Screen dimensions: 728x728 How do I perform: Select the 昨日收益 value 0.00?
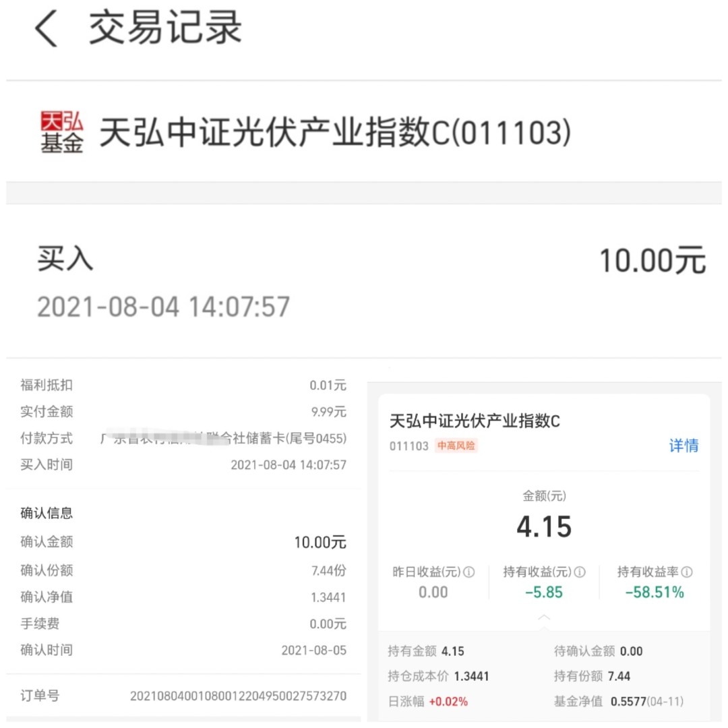[433, 593]
